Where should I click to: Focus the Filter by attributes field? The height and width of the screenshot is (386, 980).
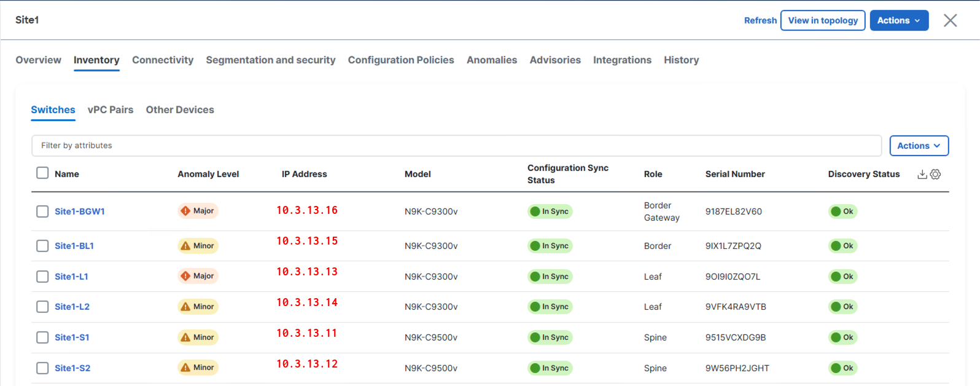(x=456, y=146)
